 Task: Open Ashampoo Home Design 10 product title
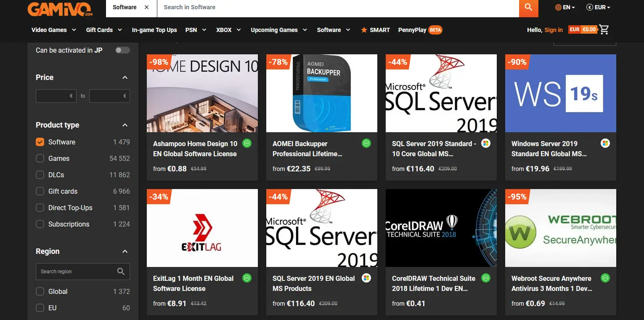pos(195,149)
